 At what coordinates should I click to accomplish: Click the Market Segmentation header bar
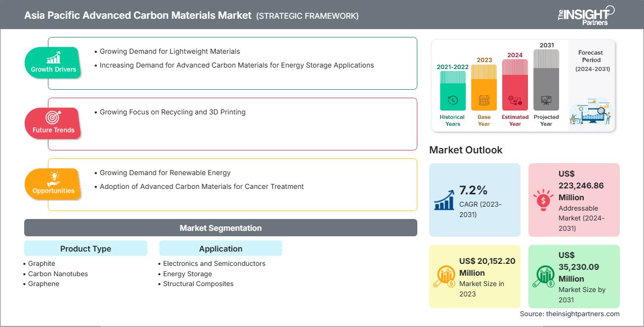pyautogui.click(x=220, y=227)
